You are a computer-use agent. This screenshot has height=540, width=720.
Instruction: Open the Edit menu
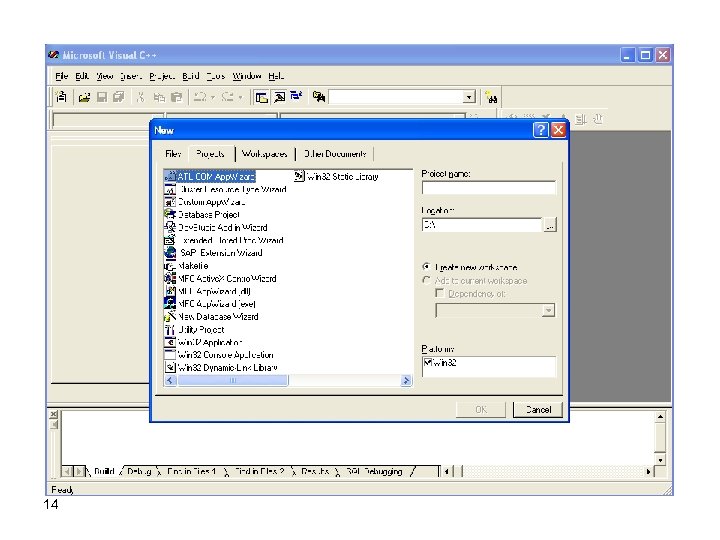tap(82, 76)
